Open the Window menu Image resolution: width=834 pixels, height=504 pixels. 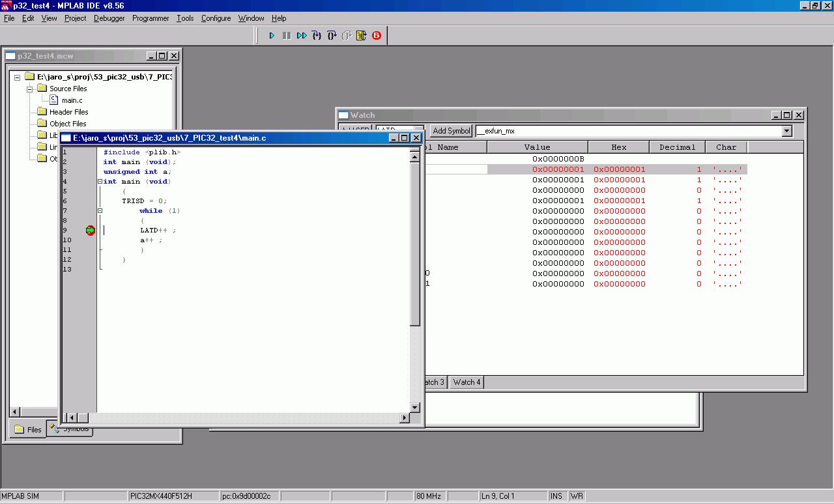coord(252,18)
